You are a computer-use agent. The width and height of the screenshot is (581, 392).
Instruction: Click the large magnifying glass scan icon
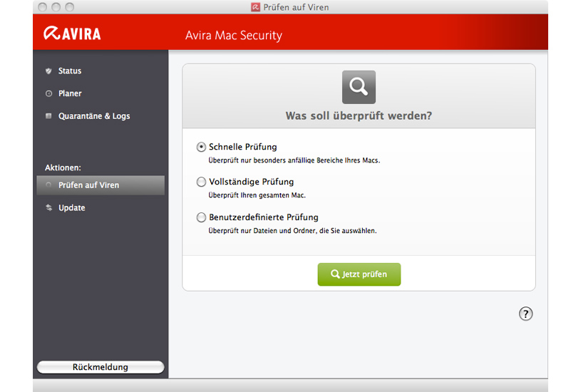click(359, 87)
